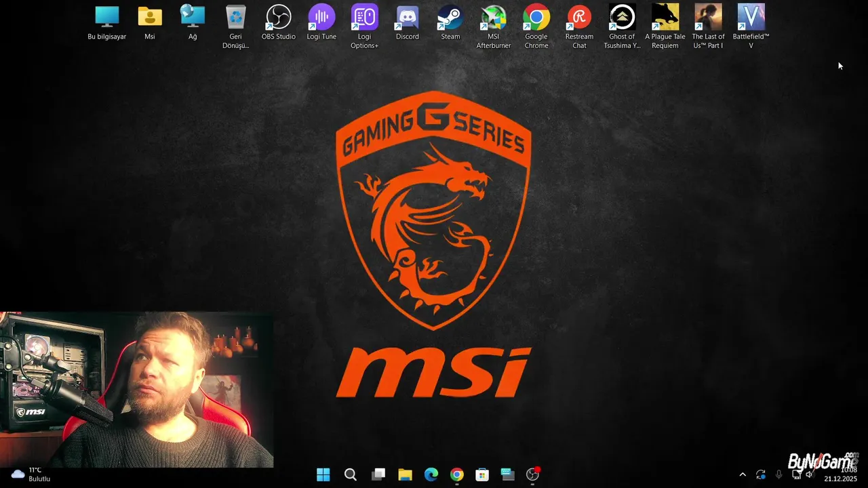Open Geri Dönüşüm recycle bin icon
The height and width of the screenshot is (488, 868).
click(x=235, y=27)
